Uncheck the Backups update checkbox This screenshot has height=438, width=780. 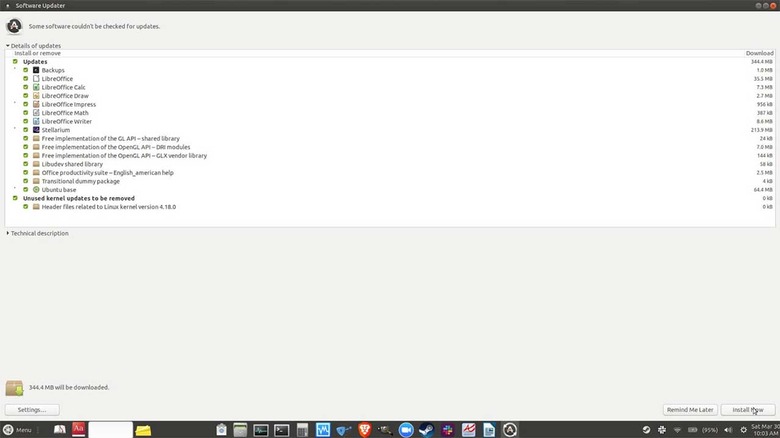click(25, 70)
